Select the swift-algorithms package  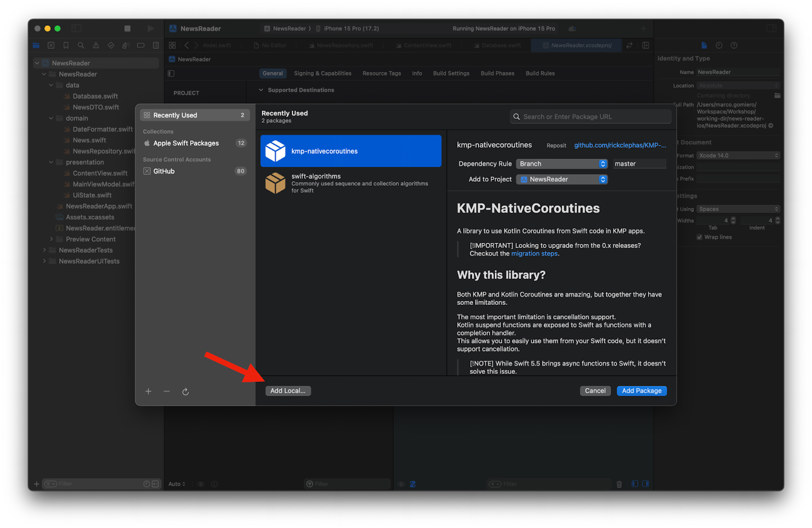[x=351, y=183]
